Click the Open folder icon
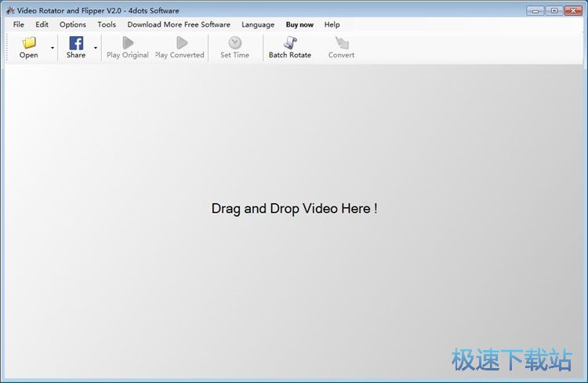588x383 pixels. [x=29, y=43]
